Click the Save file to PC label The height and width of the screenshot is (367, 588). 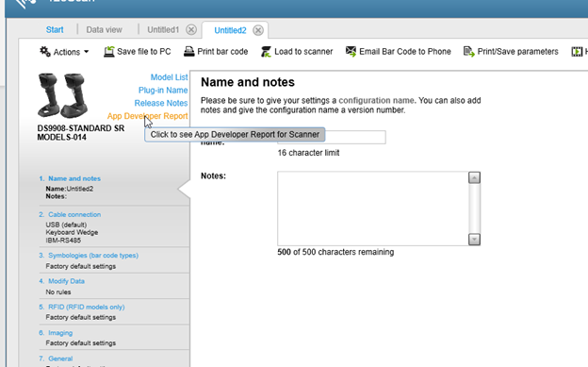144,52
